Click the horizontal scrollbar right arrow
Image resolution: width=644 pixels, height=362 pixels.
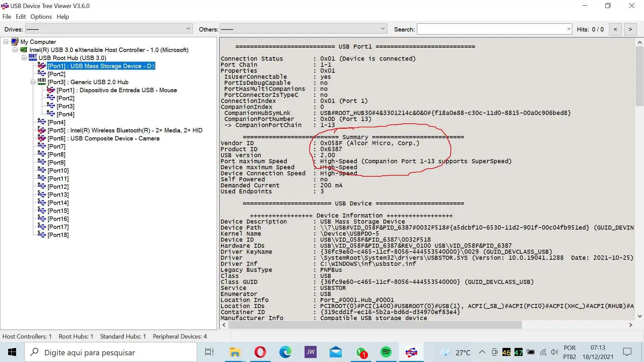(631, 325)
